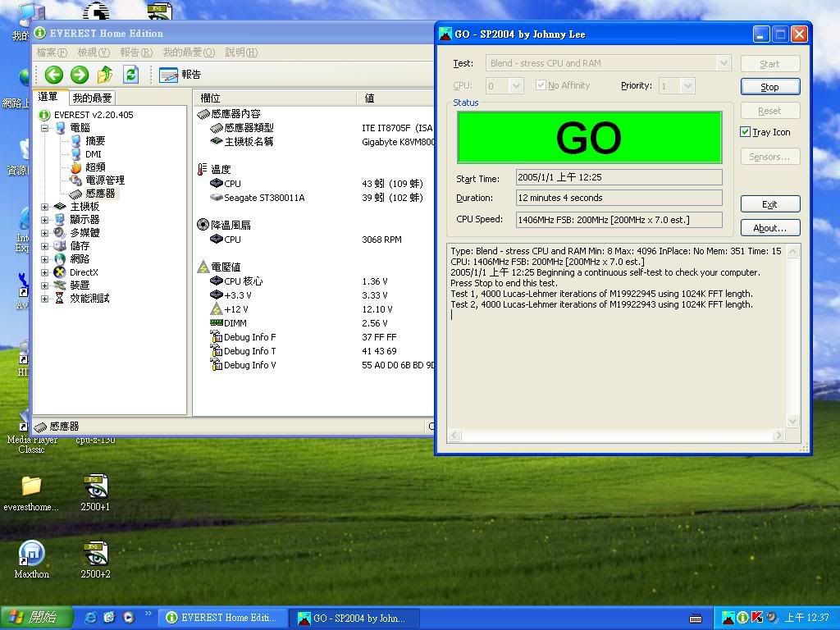The height and width of the screenshot is (630, 840).
Task: Select the 感應器 sensor tree item
Action: 99,194
